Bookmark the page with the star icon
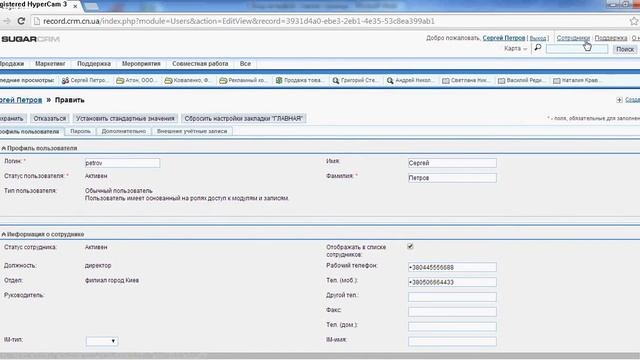The image size is (640, 360). point(634,21)
